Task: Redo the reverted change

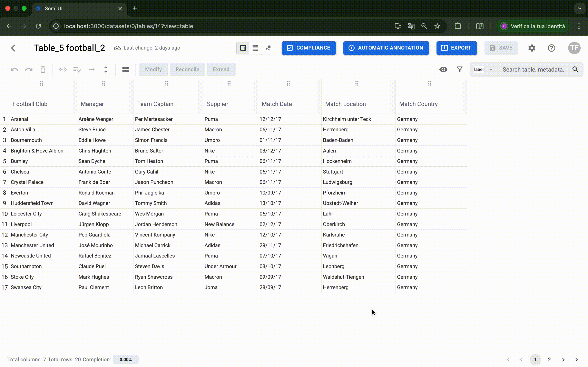Action: tap(29, 69)
